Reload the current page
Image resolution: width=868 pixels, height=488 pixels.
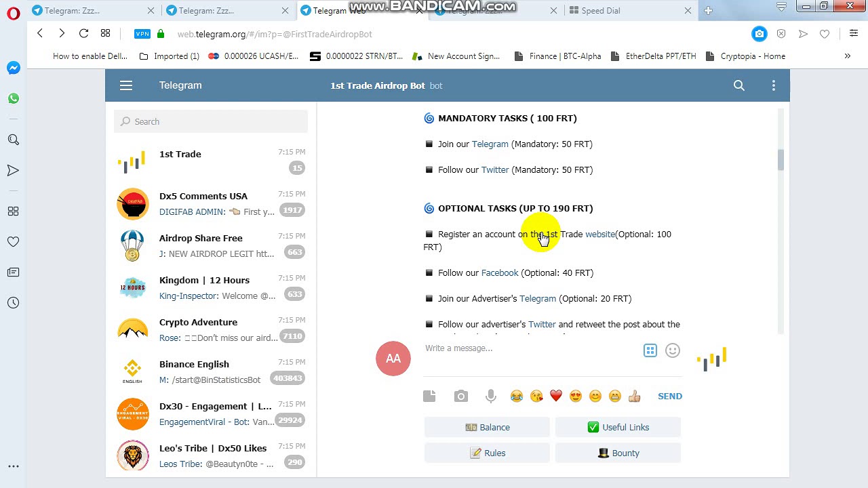(83, 33)
